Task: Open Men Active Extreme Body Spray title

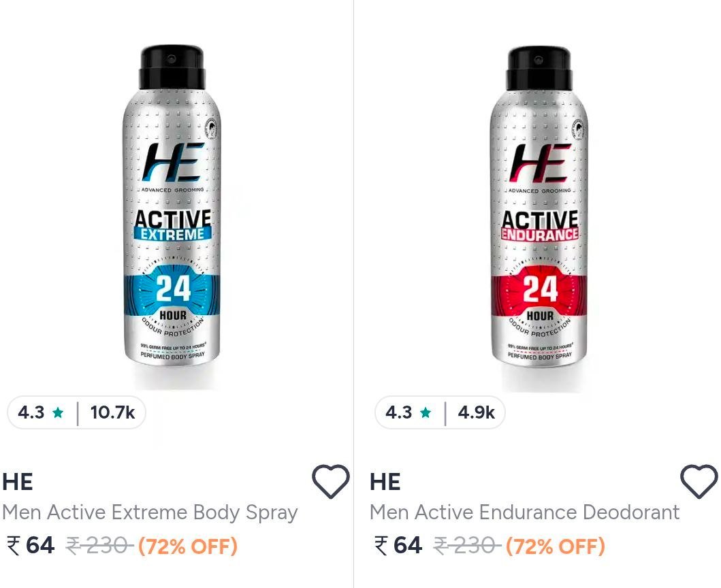Action: pyautogui.click(x=150, y=512)
